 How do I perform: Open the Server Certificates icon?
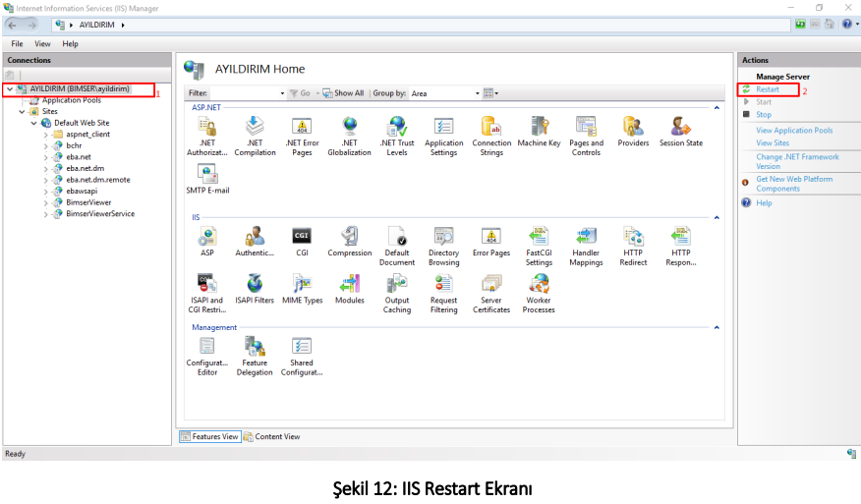(491, 285)
